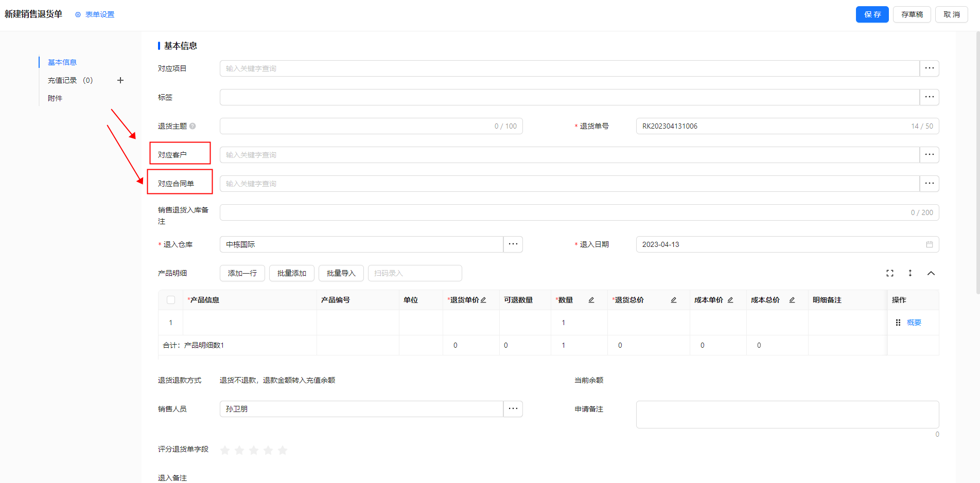Click the help icon next to 退货主题
This screenshot has width=980, height=483.
192,126
